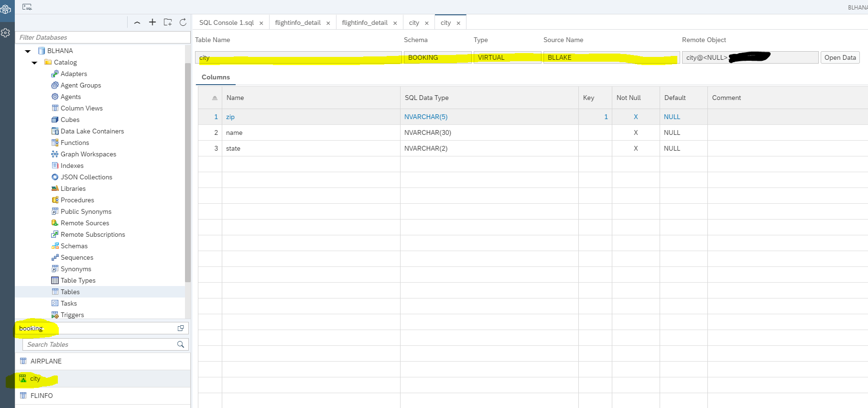This screenshot has width=868, height=408.
Task: Select the Columns tab
Action: tap(216, 77)
